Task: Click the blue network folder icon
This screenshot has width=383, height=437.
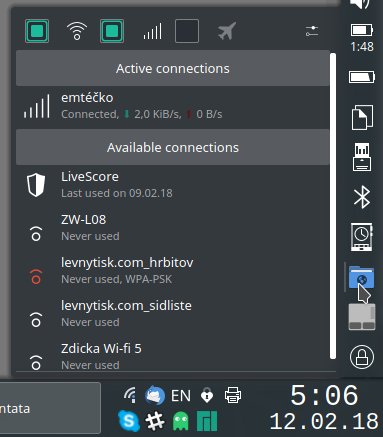Action: pyautogui.click(x=362, y=277)
